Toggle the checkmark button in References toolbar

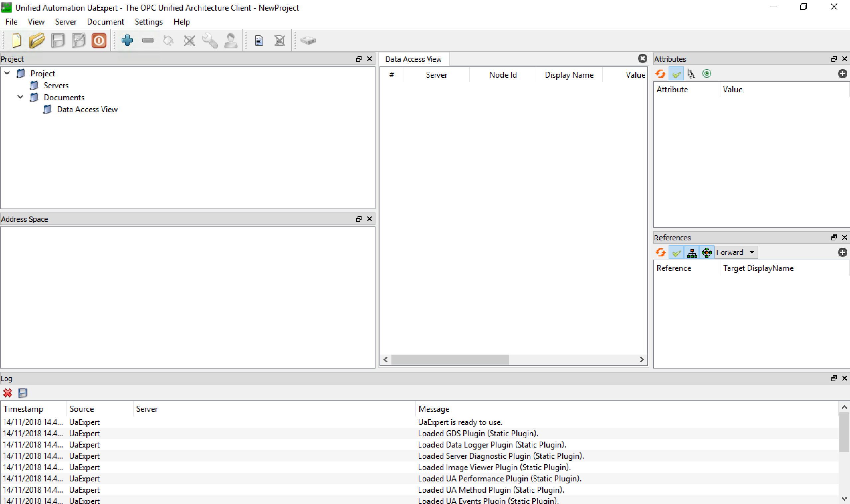point(676,252)
